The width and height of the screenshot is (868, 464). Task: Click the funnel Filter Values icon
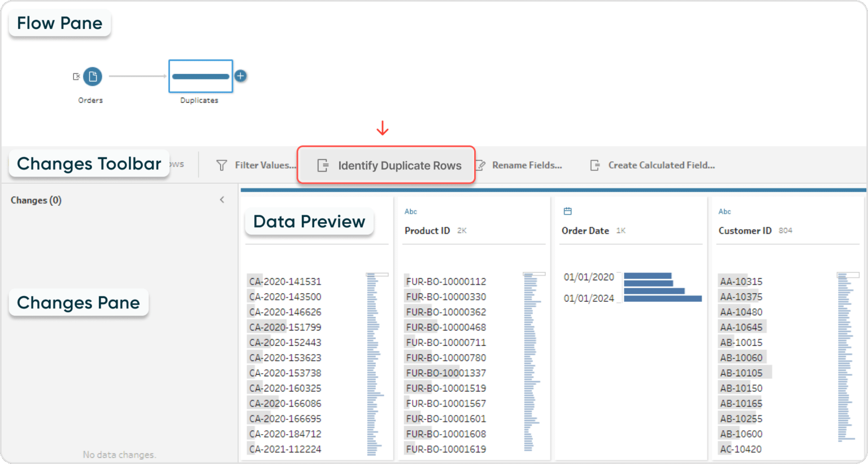click(222, 165)
